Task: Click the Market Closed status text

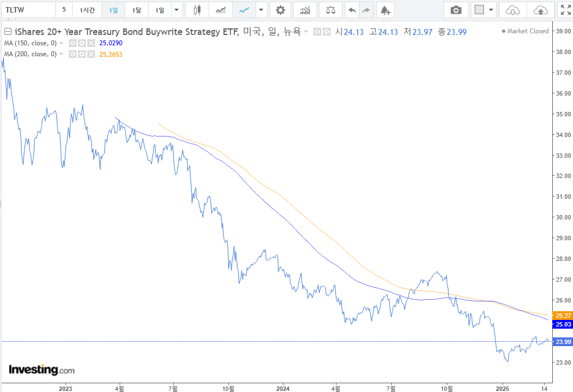Action: (528, 32)
